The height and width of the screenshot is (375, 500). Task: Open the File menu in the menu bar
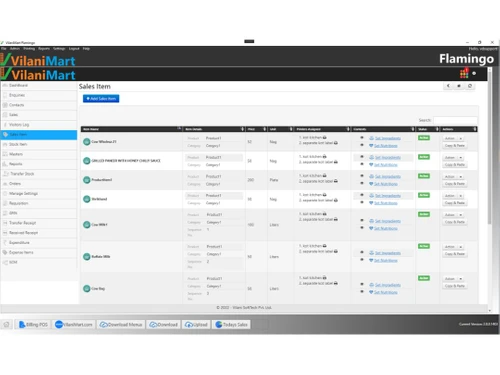click(x=4, y=49)
